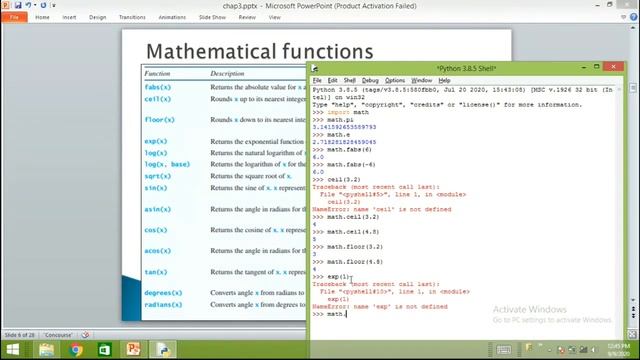The width and height of the screenshot is (640, 360).
Task: Click the 'exp(x)' function entry on the slide
Action: click(x=156, y=141)
